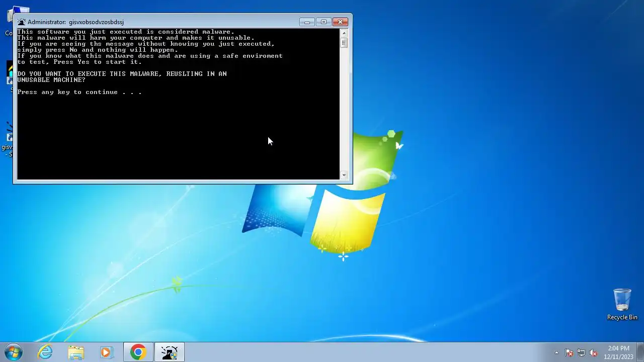The image size is (644, 362).
Task: Click the line 'This software you just executed is considered malware.'
Action: (126, 32)
